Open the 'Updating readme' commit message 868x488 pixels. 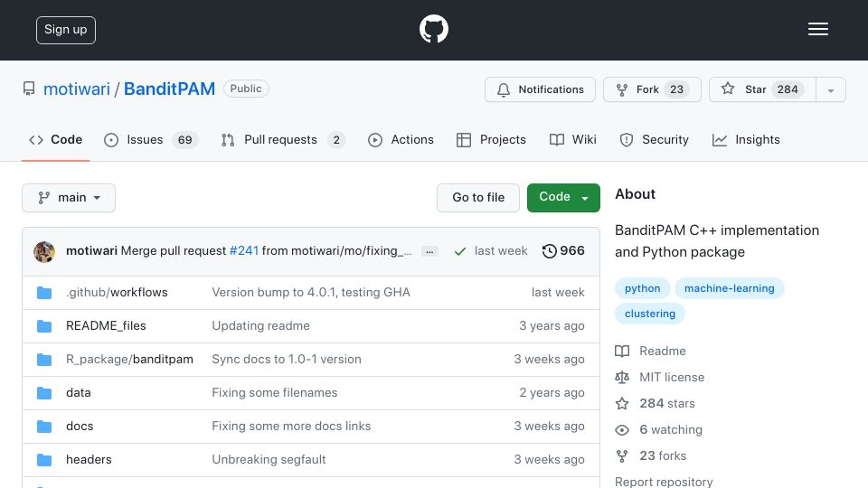coord(260,326)
